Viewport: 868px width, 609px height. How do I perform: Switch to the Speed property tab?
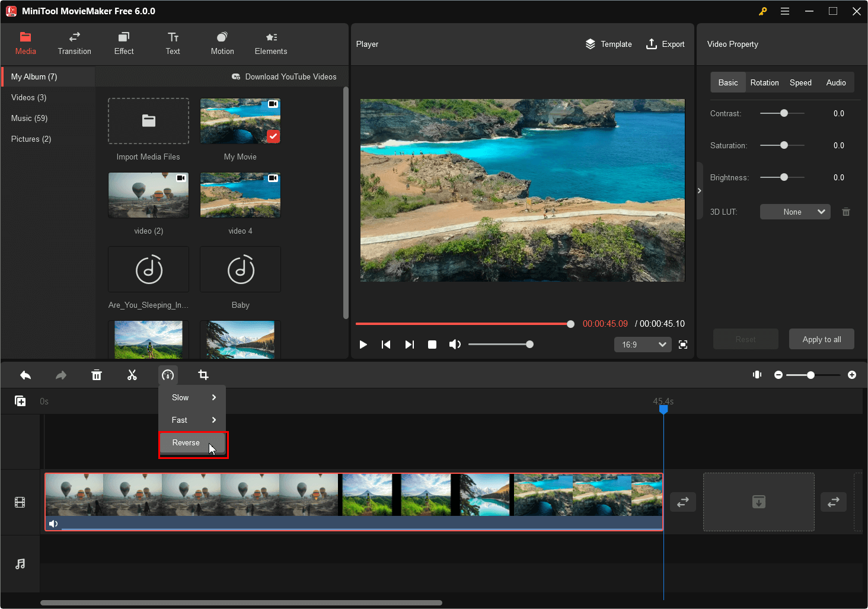pyautogui.click(x=800, y=82)
